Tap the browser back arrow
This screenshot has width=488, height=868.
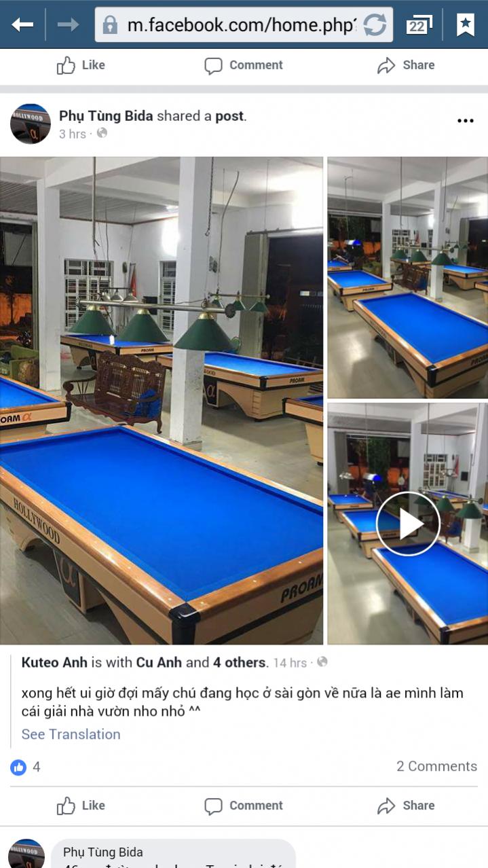22,25
